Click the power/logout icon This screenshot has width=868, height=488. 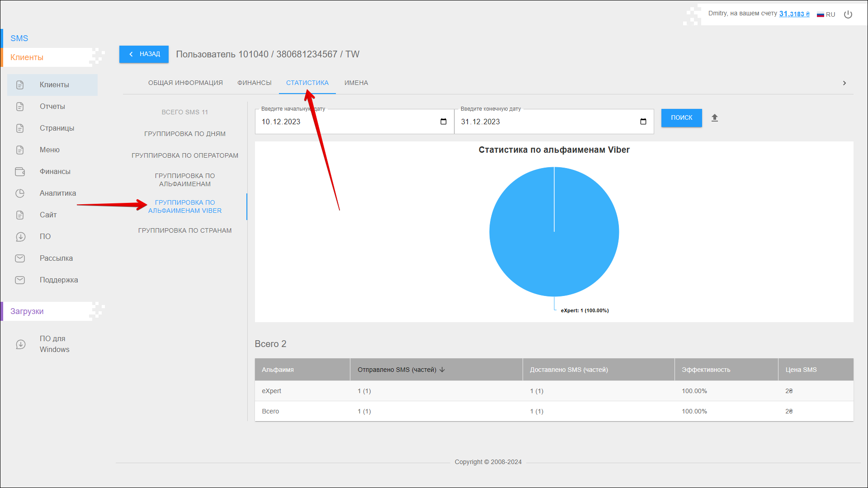[x=848, y=14]
